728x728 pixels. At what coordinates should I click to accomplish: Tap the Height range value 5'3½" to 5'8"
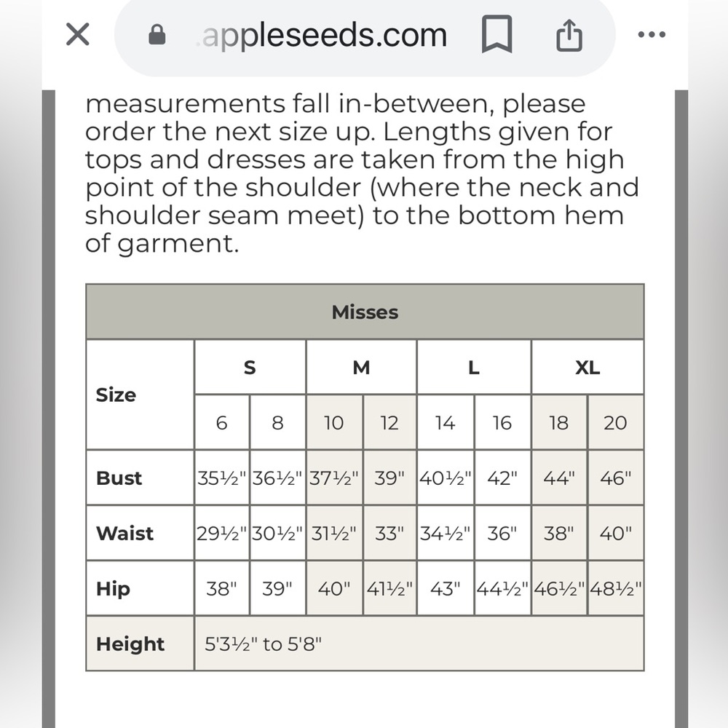(264, 644)
